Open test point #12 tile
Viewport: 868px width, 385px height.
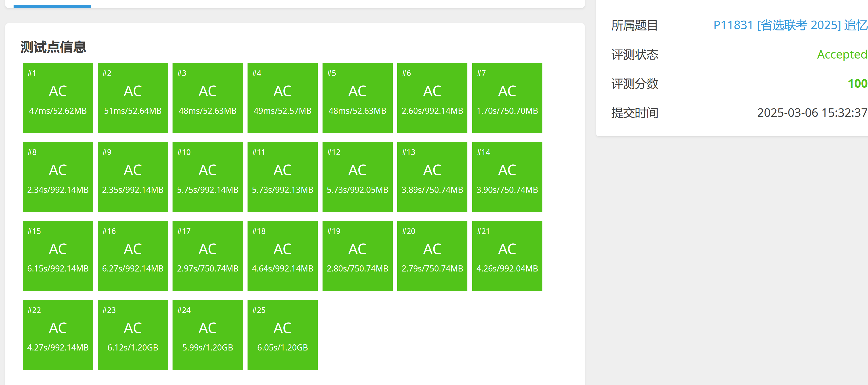(x=357, y=177)
